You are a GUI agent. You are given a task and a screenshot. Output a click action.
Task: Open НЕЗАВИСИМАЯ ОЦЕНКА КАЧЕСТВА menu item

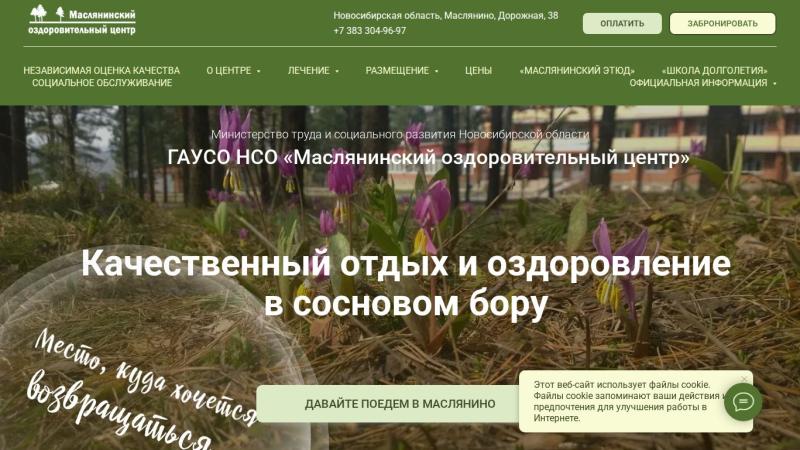click(x=102, y=70)
